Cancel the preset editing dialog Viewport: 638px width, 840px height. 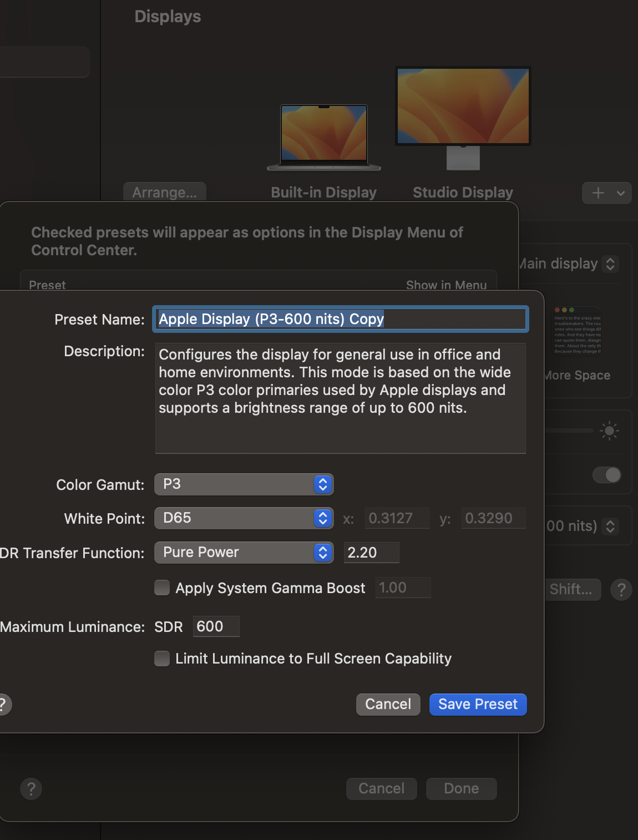click(x=388, y=704)
